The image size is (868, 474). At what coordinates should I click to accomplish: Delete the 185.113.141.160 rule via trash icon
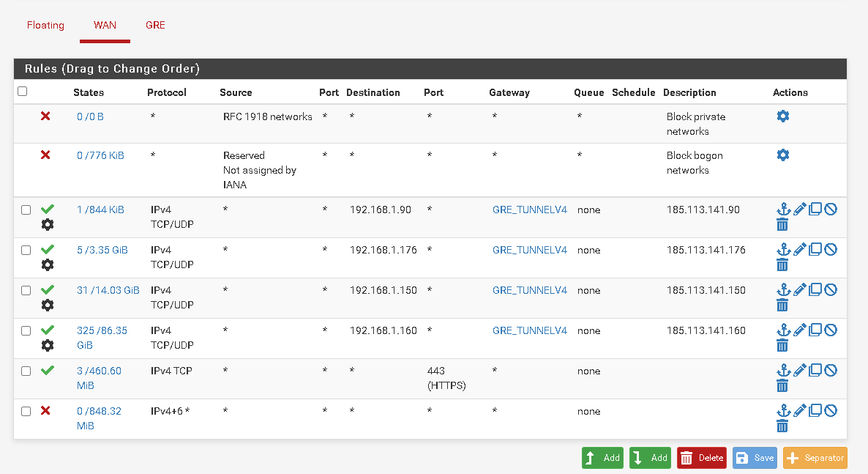point(782,345)
